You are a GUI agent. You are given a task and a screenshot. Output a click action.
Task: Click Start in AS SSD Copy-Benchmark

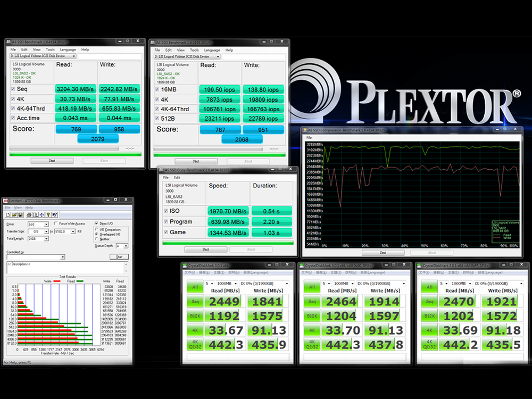click(205, 250)
